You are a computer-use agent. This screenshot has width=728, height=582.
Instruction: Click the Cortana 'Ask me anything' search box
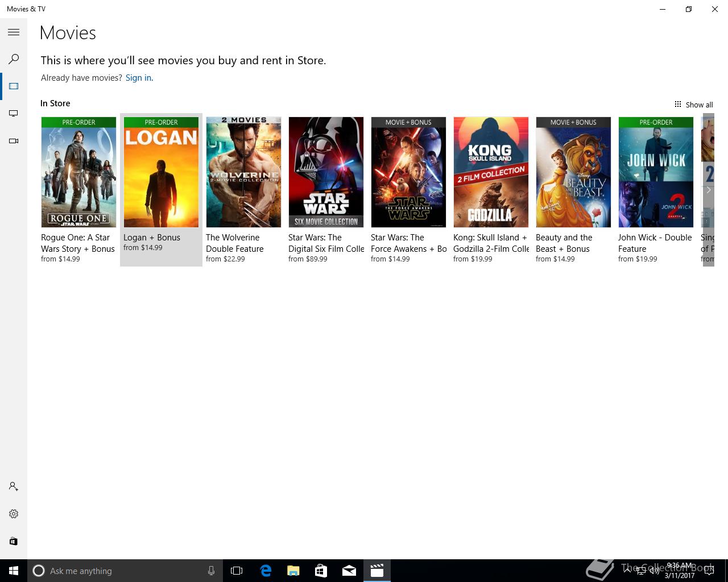pos(125,571)
